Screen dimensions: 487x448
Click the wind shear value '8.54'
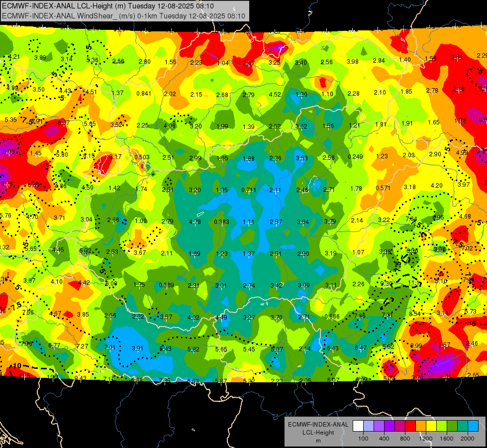point(415,314)
